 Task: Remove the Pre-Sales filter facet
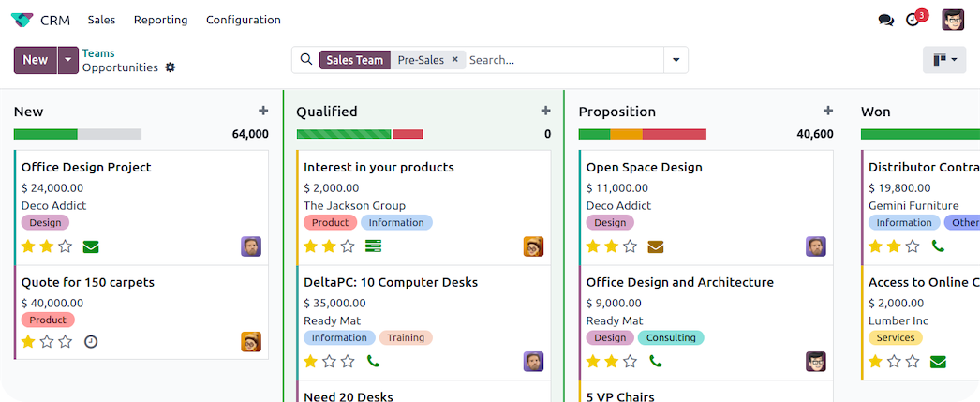pyautogui.click(x=455, y=59)
